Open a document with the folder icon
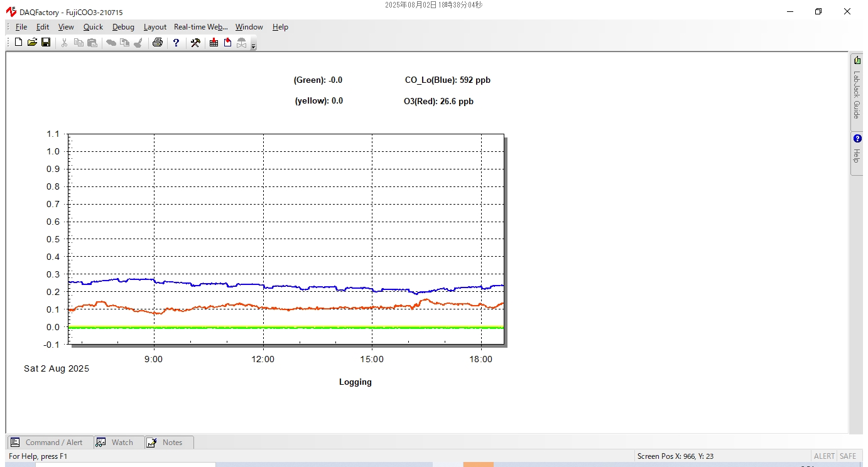 click(32, 42)
